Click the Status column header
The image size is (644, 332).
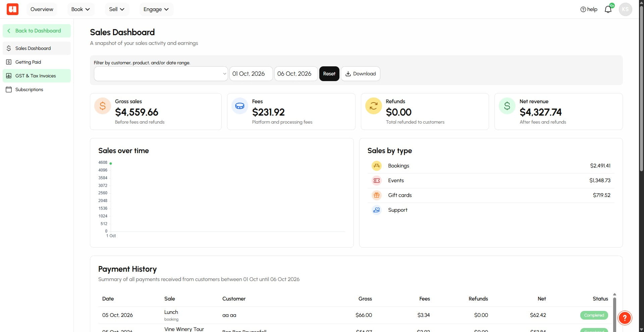(x=600, y=299)
